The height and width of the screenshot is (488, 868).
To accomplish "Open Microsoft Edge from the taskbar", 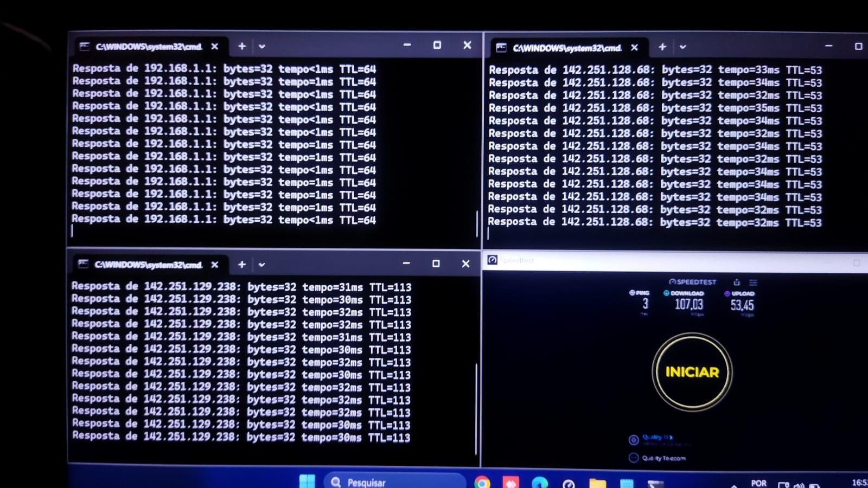I will (540, 482).
